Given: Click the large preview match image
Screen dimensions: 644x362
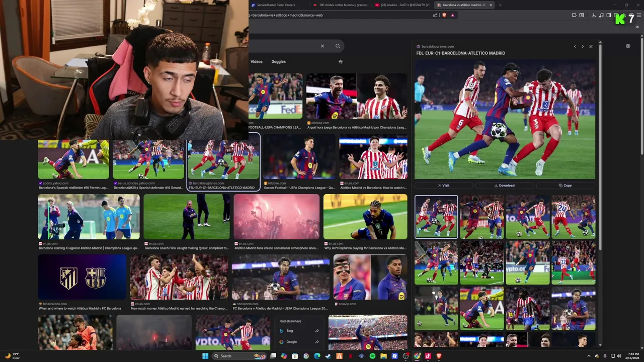Looking at the screenshot, I should point(505,120).
